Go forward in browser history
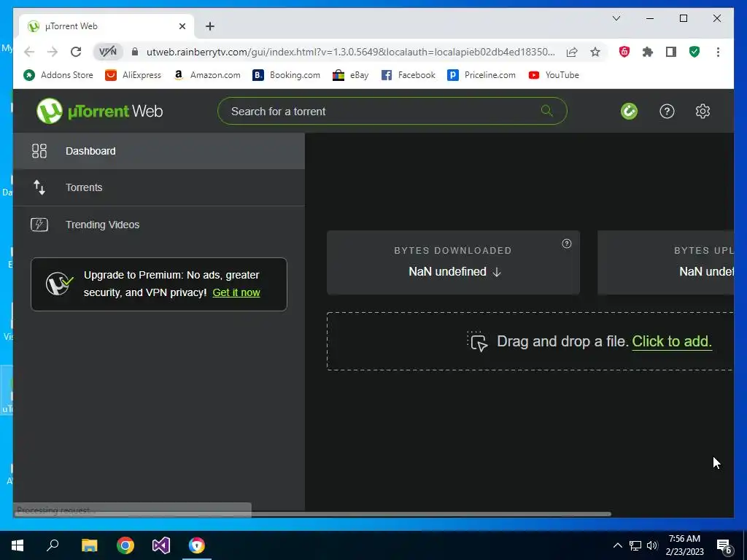This screenshot has height=560, width=747. (x=53, y=52)
